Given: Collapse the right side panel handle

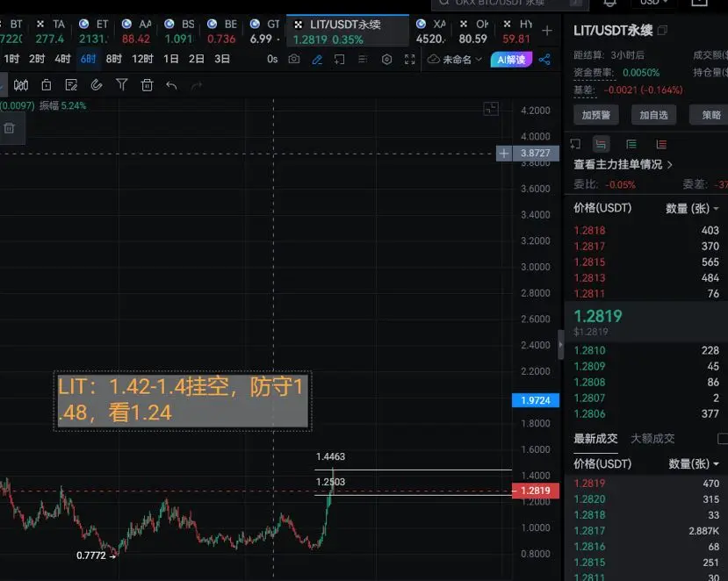Looking at the screenshot, I should coord(560,344).
